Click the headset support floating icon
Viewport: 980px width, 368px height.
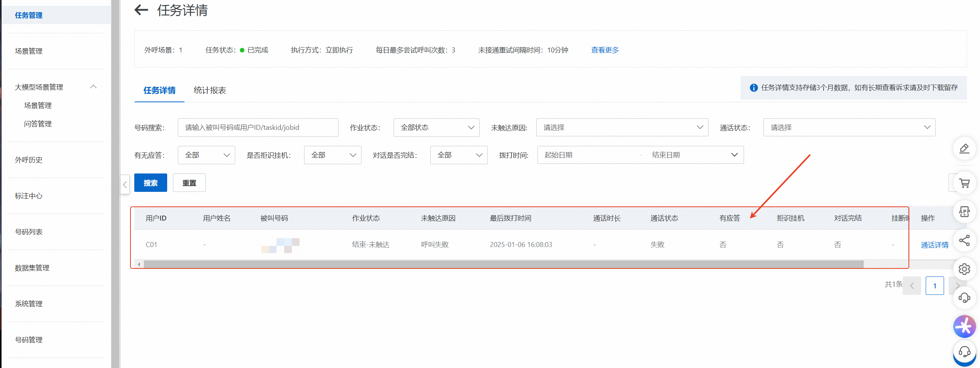pos(964,298)
